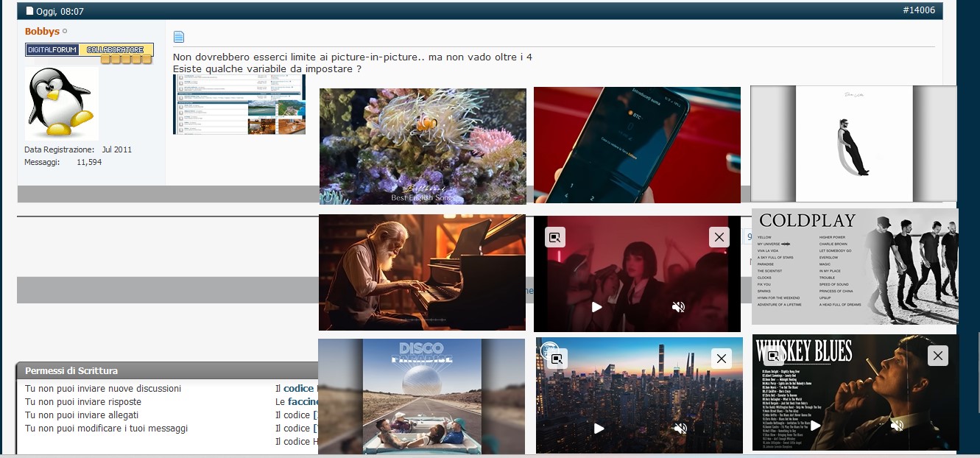Screen dimensions: 980x458
Task: Click 'Tu non puoi inviare nuove discussioni'
Action: [103, 389]
